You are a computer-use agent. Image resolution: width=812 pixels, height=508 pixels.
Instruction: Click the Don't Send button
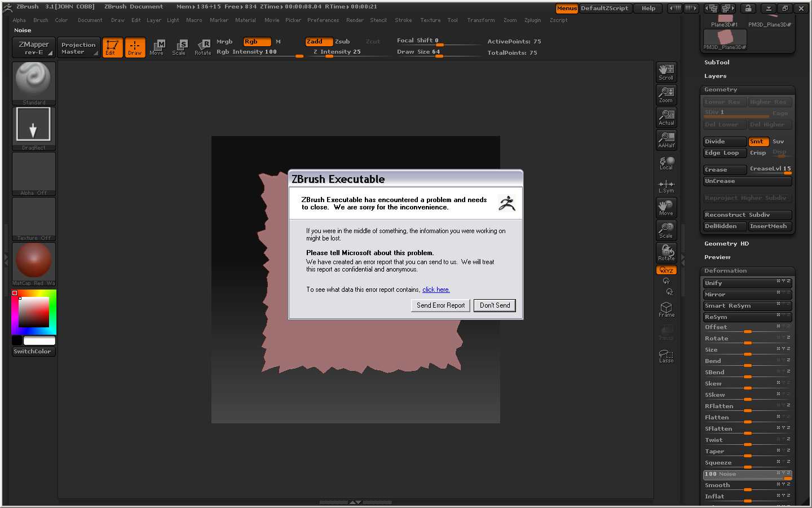click(495, 305)
